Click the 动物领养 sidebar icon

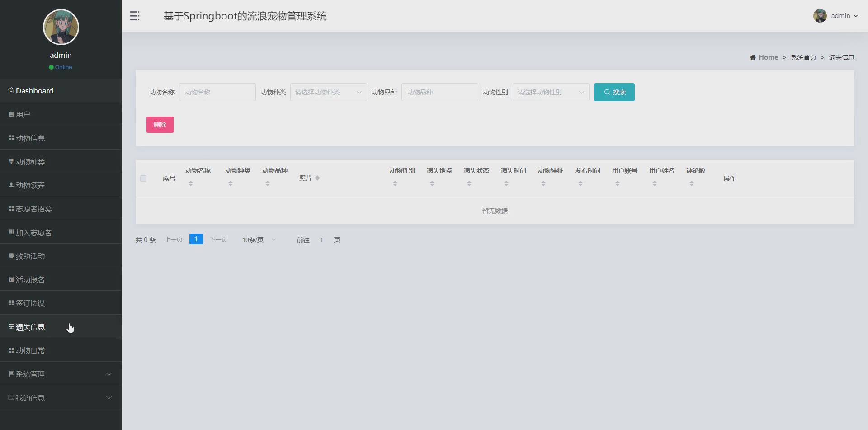pyautogui.click(x=10, y=185)
